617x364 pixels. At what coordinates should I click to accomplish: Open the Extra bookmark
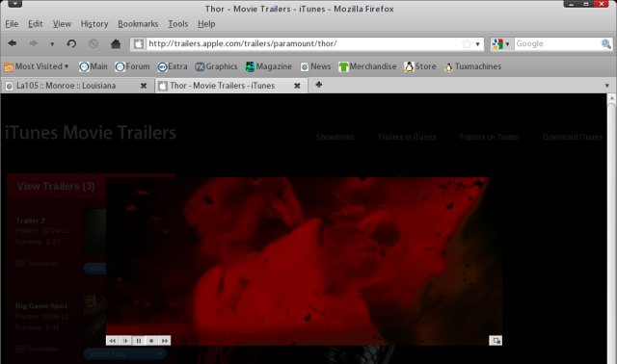coord(173,66)
